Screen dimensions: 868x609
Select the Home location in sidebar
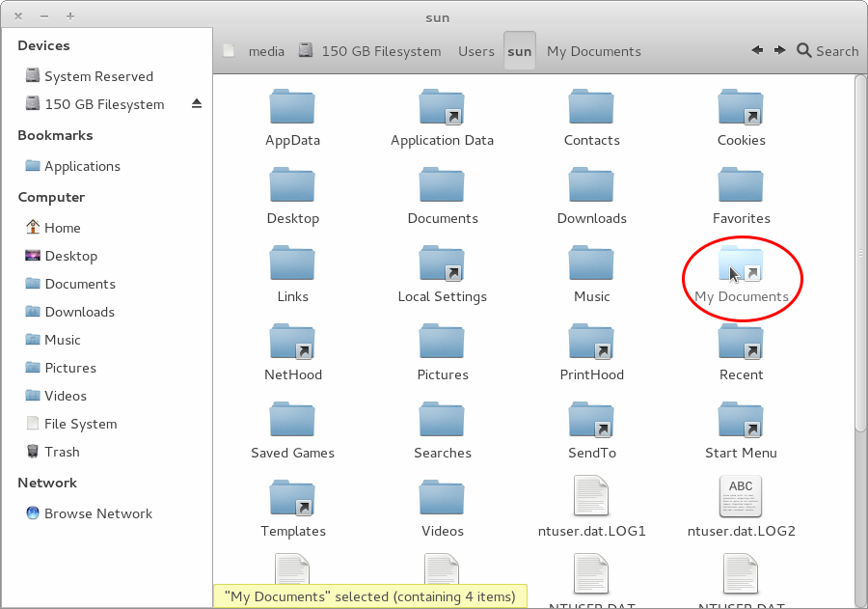pos(61,227)
